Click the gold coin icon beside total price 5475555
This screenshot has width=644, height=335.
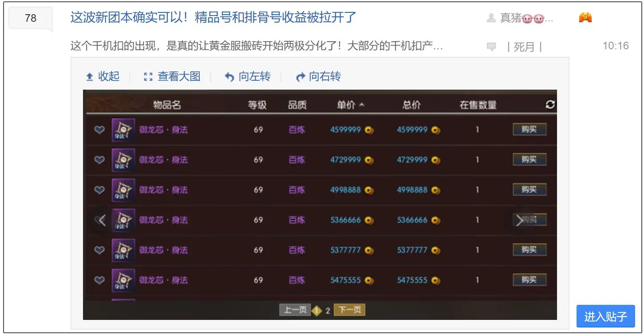(x=436, y=281)
